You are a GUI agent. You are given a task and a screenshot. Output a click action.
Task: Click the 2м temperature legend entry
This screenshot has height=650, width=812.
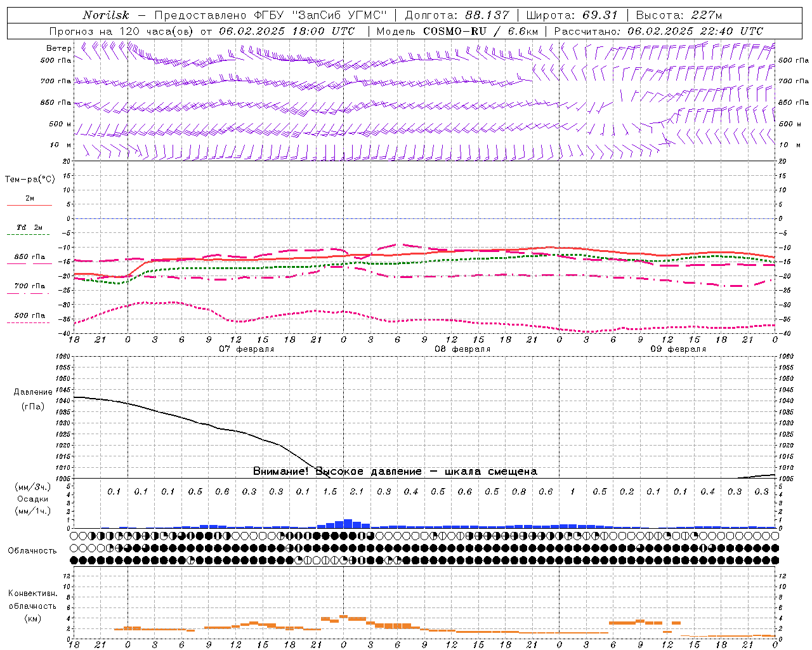[x=30, y=198]
